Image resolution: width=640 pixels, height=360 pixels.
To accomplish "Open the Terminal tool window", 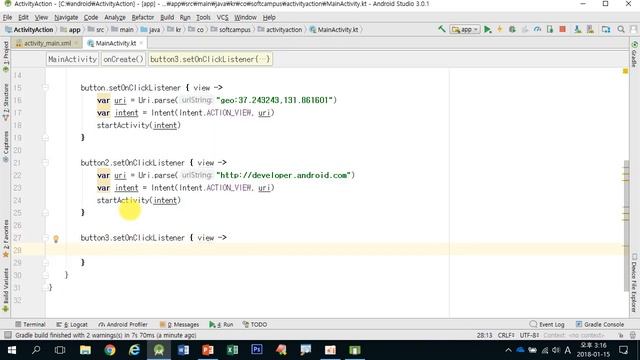I will point(30,324).
